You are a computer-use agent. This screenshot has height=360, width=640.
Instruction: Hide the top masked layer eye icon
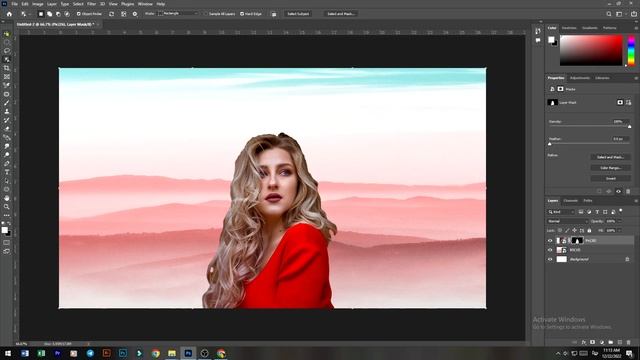click(x=550, y=241)
